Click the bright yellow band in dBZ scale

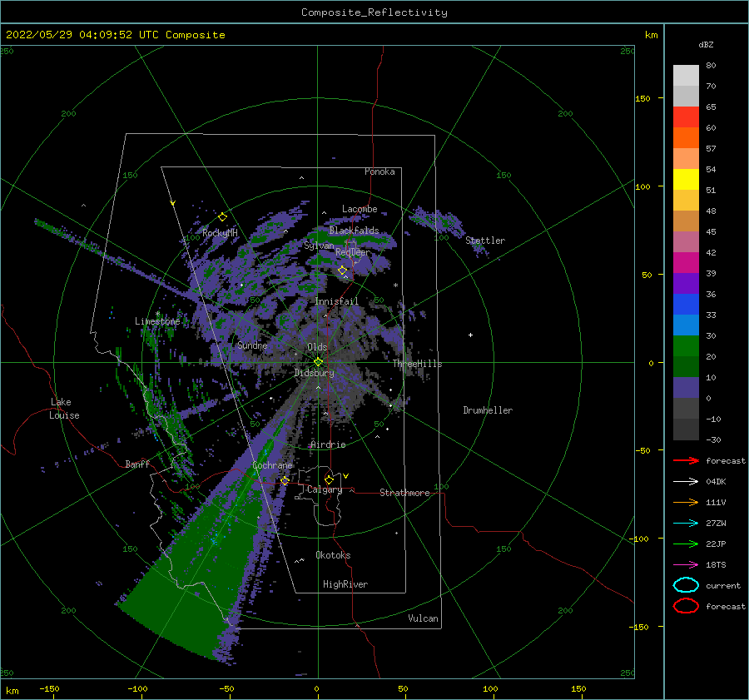point(686,179)
